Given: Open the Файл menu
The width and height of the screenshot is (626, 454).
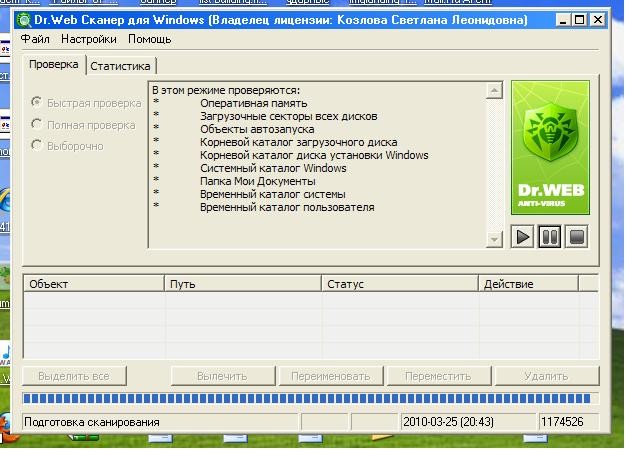Looking at the screenshot, I should tap(35, 39).
